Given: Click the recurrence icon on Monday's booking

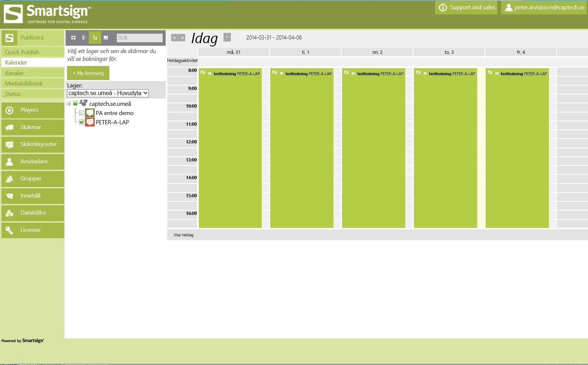Looking at the screenshot, I should pyautogui.click(x=203, y=73).
